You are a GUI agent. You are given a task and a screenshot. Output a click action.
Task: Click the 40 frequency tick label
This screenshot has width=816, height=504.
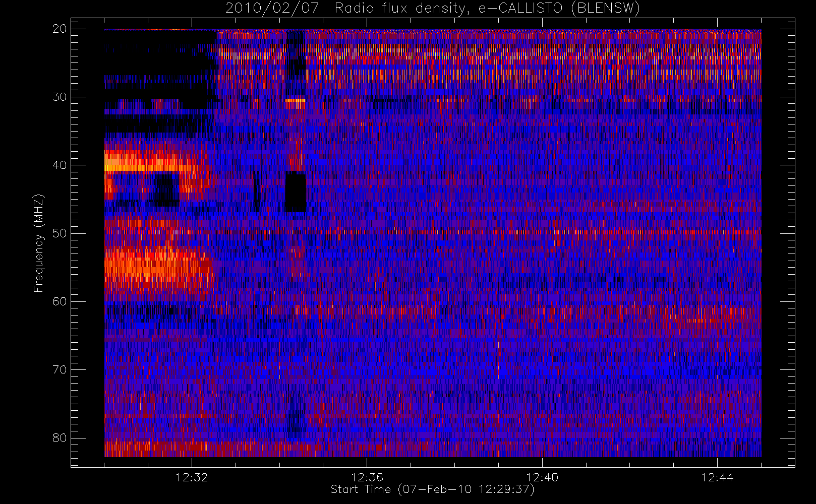(60, 165)
